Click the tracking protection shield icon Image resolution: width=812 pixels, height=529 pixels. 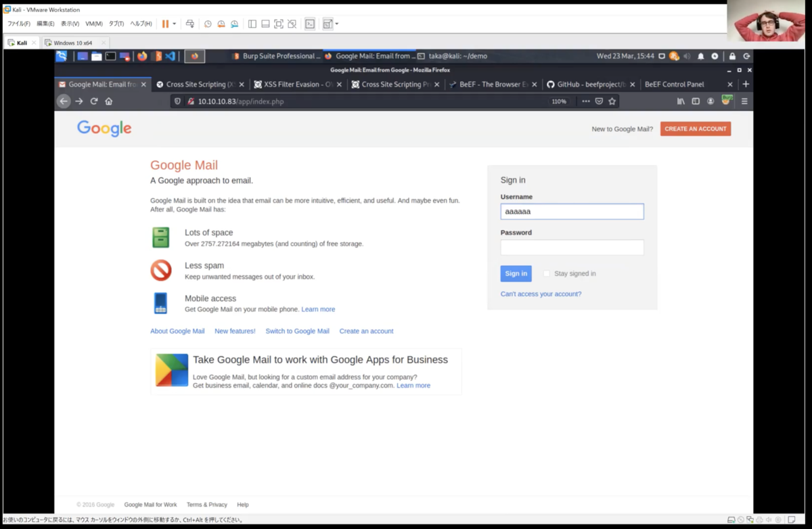(178, 101)
